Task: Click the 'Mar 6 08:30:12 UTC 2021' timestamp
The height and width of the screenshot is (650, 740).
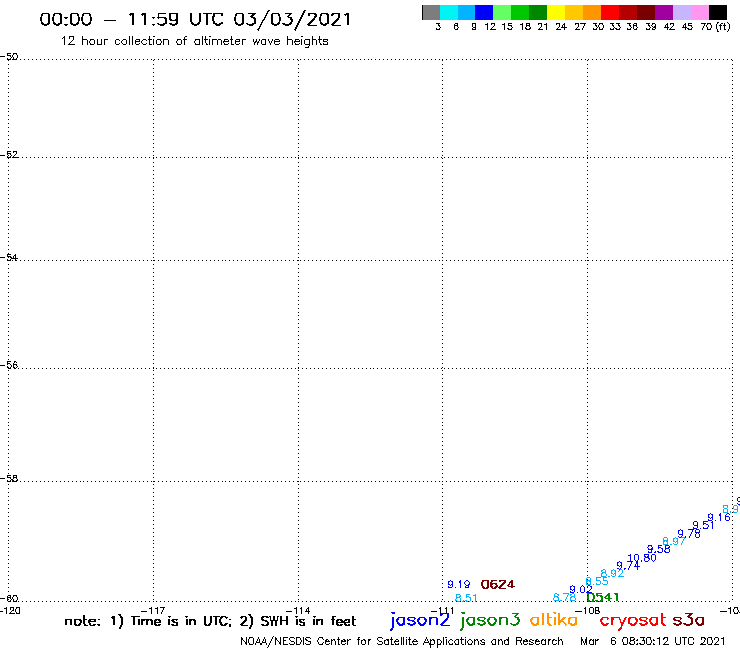Action: (x=653, y=641)
